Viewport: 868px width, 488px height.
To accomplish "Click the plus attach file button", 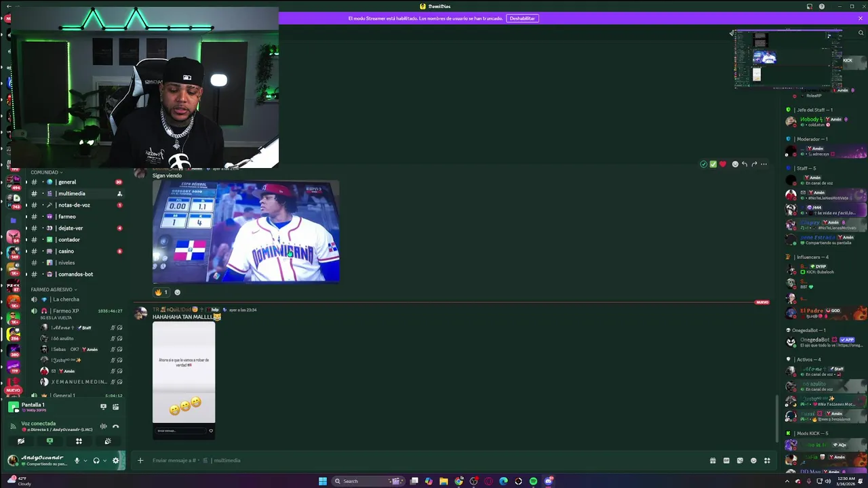I will [140, 460].
